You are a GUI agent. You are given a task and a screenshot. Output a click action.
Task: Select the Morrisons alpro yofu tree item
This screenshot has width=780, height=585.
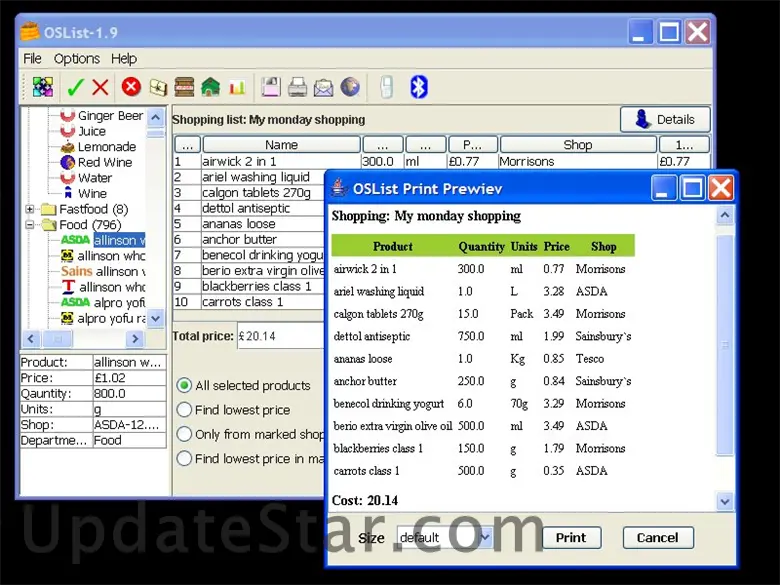[103, 318]
